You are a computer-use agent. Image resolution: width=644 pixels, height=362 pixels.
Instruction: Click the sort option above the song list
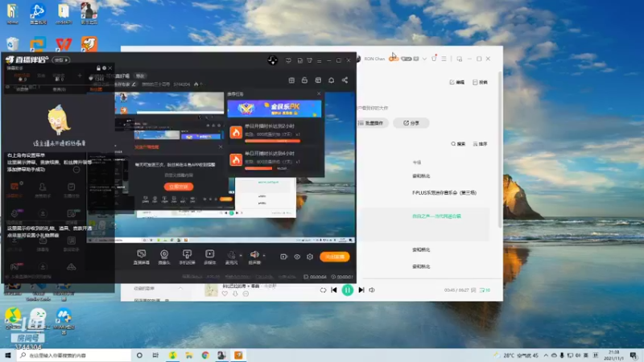click(480, 144)
